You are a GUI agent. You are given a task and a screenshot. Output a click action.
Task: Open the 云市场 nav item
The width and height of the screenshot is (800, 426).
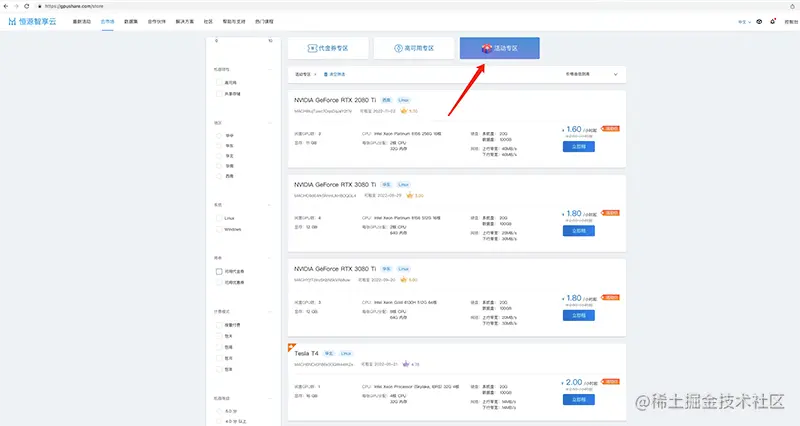[107, 21]
